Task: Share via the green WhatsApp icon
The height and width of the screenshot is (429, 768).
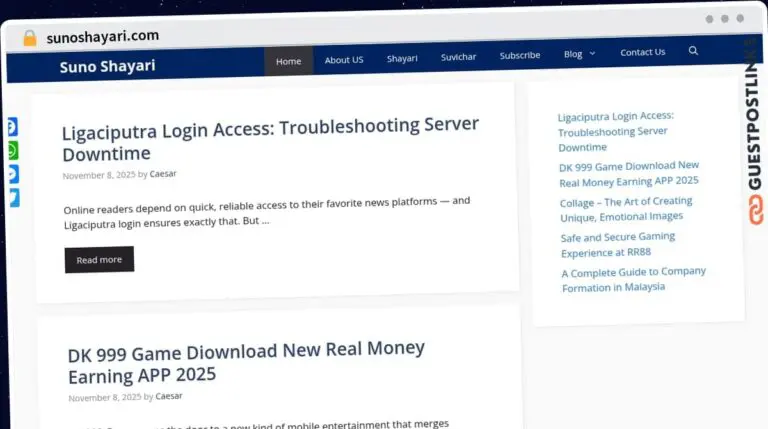Action: pos(11,151)
